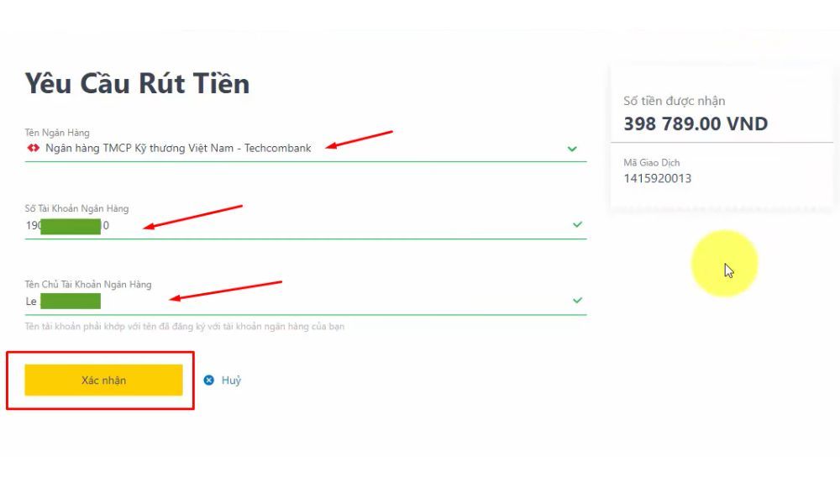Click the Số Tài Khoản Ngân Hàng label
Image resolution: width=840 pixels, height=504 pixels.
[x=76, y=208]
